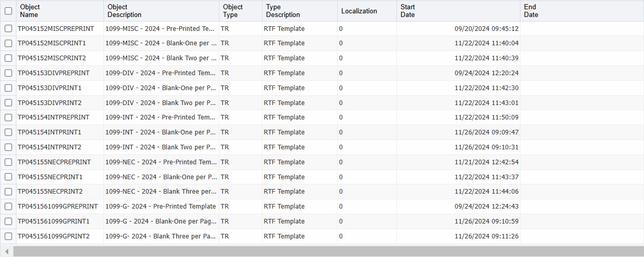Screen dimensions: 644x257
Task: Select the TP045152MISCPRINT1 object name
Action: pyautogui.click(x=52, y=43)
